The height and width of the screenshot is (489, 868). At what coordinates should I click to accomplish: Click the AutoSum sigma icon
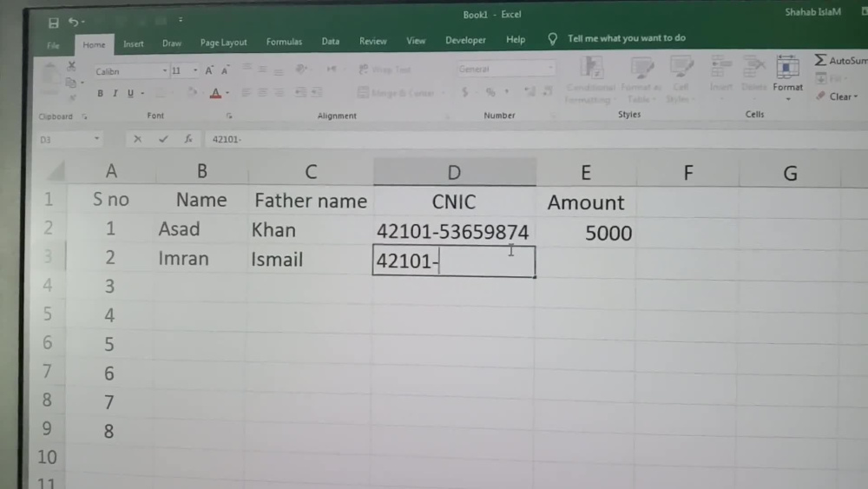tap(820, 60)
